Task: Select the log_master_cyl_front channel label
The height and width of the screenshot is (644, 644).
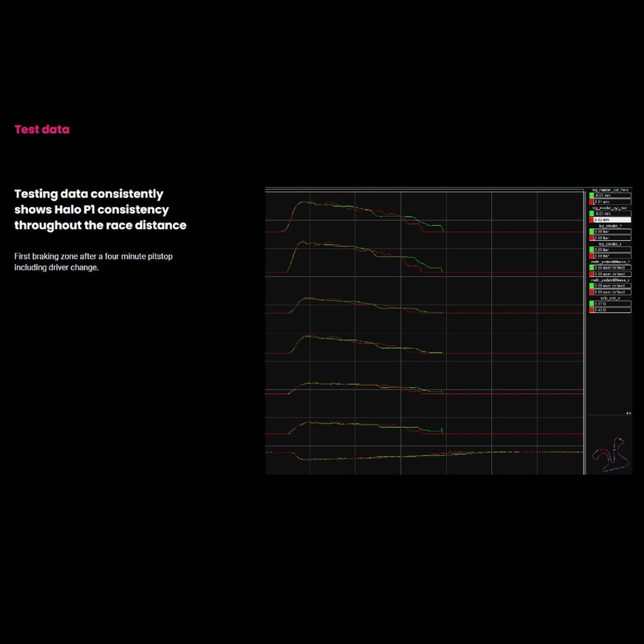Action: (x=610, y=190)
